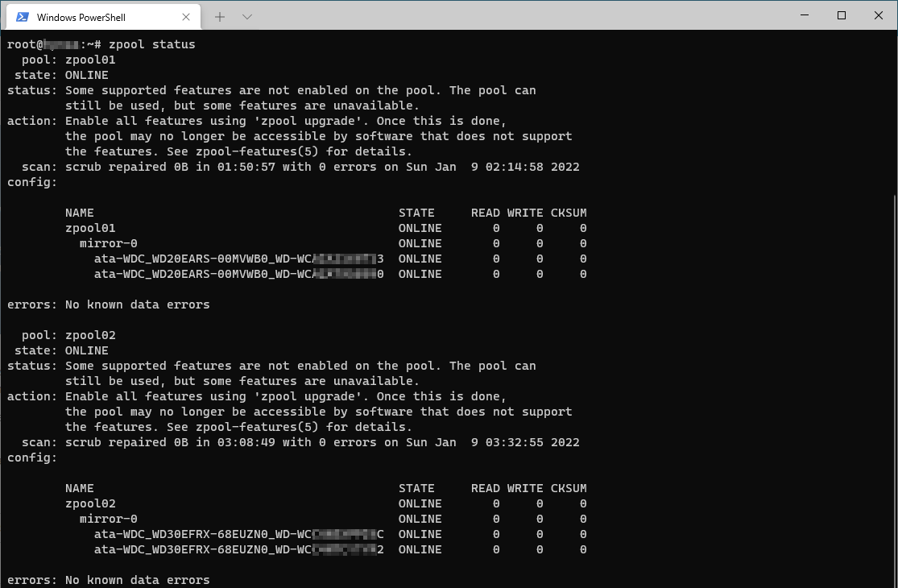Image resolution: width=898 pixels, height=588 pixels.
Task: Click the typed 'zpool status' command text
Action: pos(152,44)
